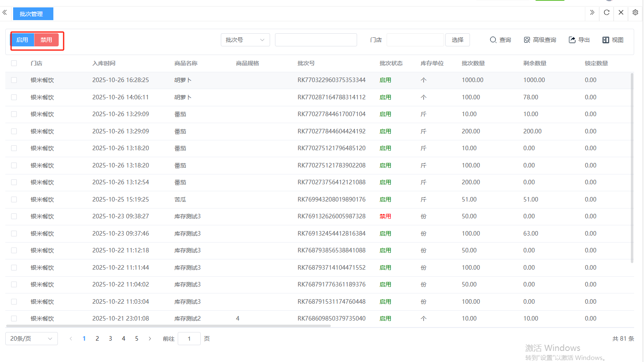
Task: Click the blue 启用 enable button
Action: [22, 40]
